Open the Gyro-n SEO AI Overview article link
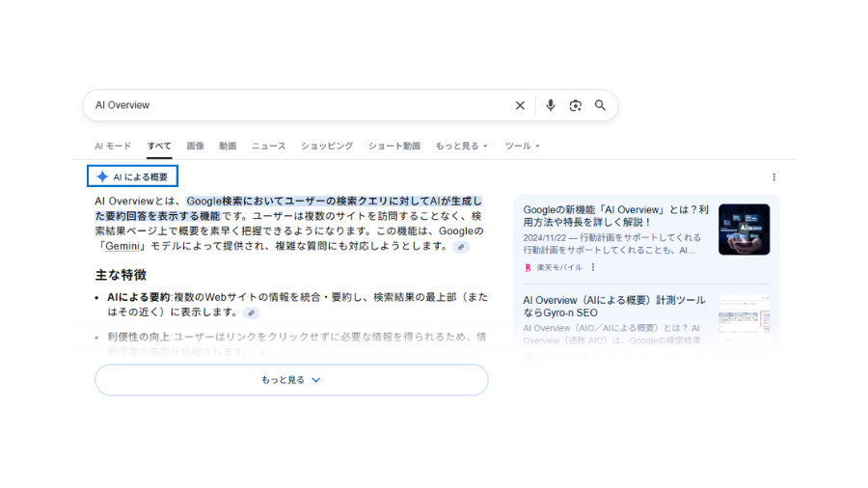868x488 pixels. 613,306
